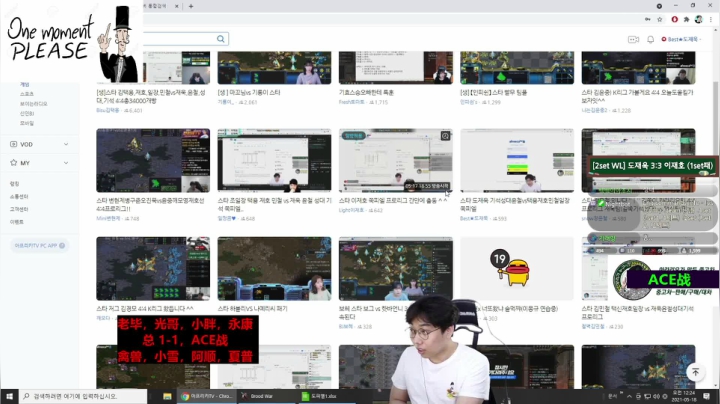The image size is (720, 404).
Task: Close the current Chrome tab
Action: (177, 6)
